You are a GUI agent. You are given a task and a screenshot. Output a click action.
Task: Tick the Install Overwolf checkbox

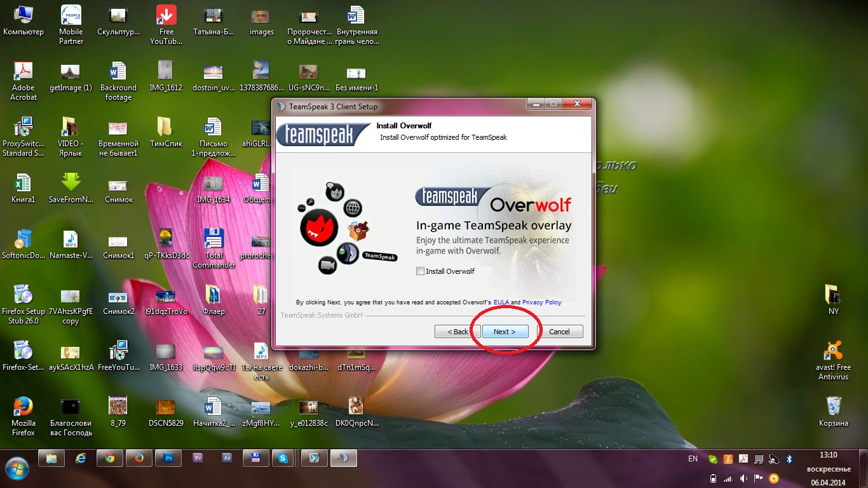coord(420,271)
